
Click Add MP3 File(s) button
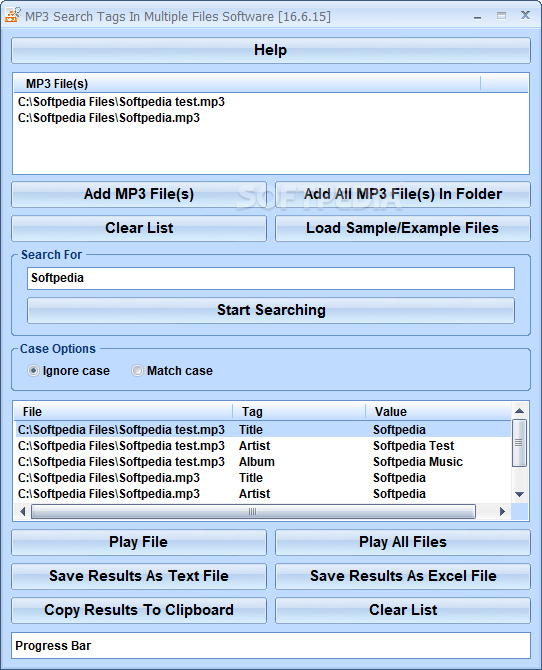click(x=139, y=194)
